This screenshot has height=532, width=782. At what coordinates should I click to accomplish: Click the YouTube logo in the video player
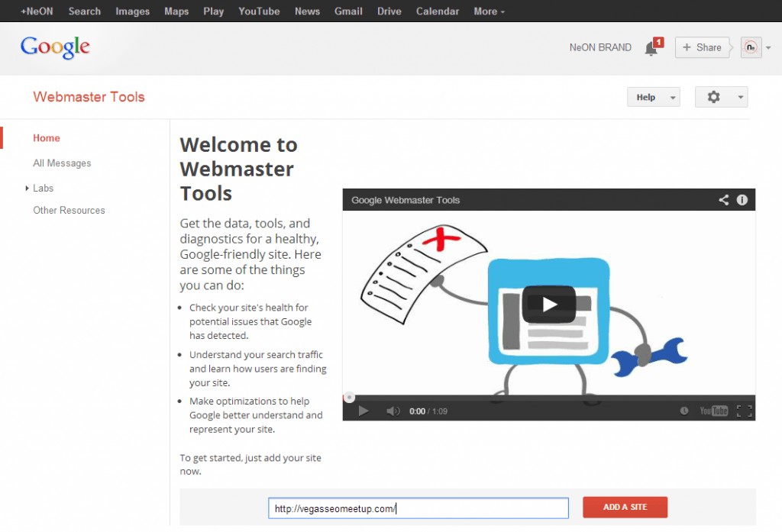[x=714, y=411]
